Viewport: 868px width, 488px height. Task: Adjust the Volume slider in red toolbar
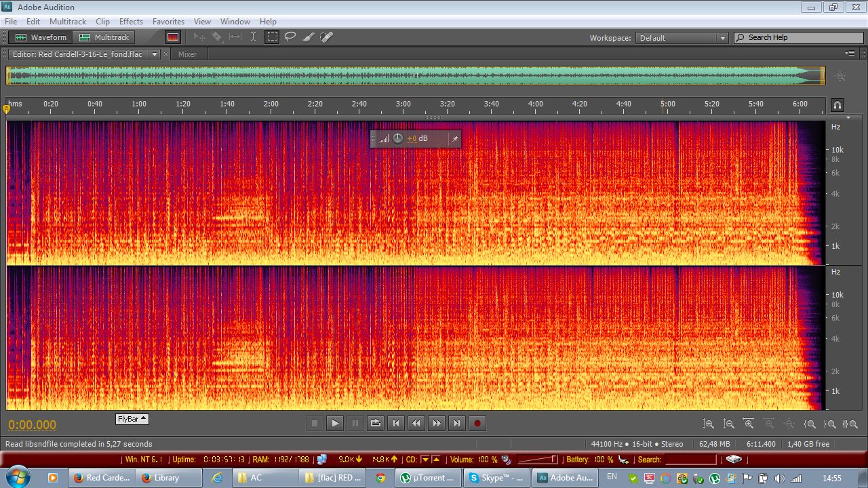538,460
